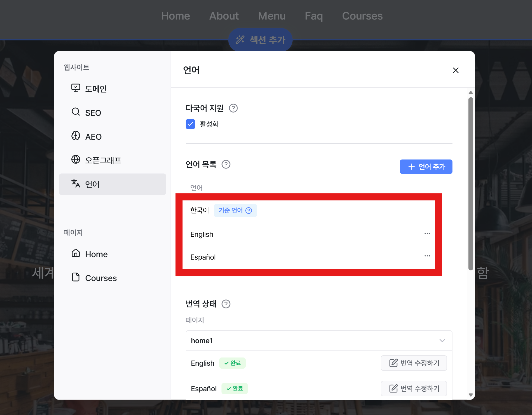532x415 pixels.
Task: Go to Menu in the site navigation
Action: click(272, 16)
